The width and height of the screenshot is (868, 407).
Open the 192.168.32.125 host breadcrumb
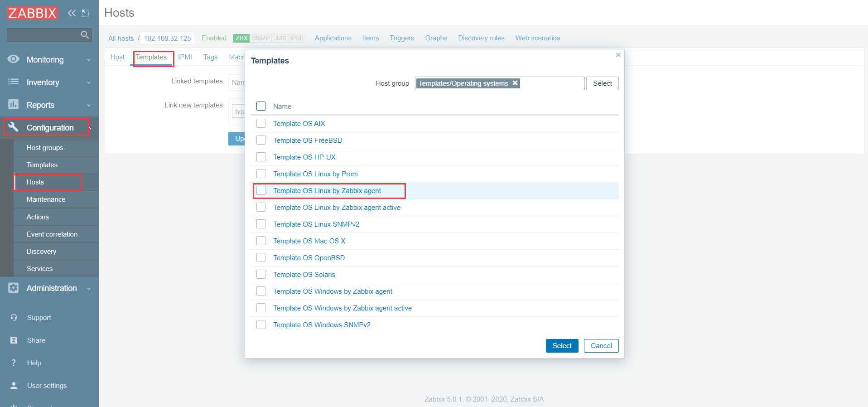(167, 39)
